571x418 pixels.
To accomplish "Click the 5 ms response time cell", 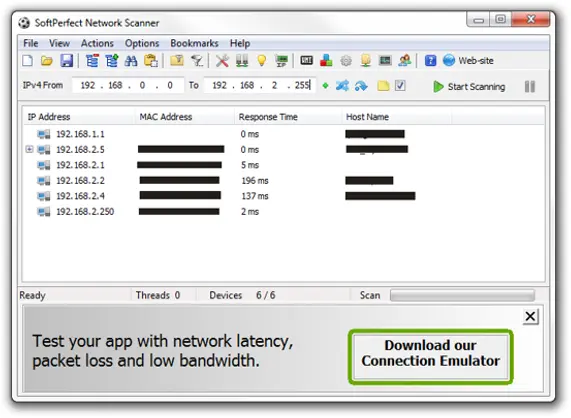I will (250, 165).
